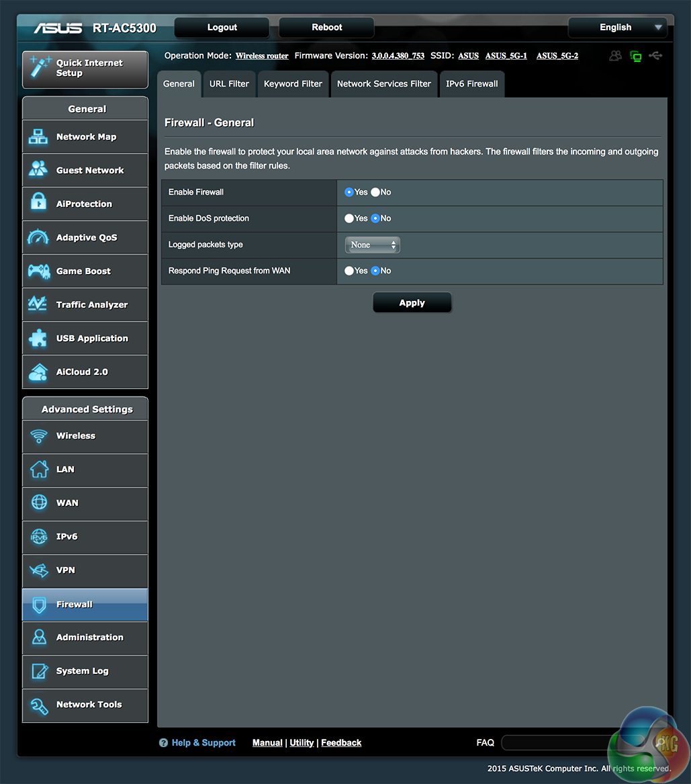The width and height of the screenshot is (691, 784).
Task: Open WAN globe icon
Action: (39, 502)
